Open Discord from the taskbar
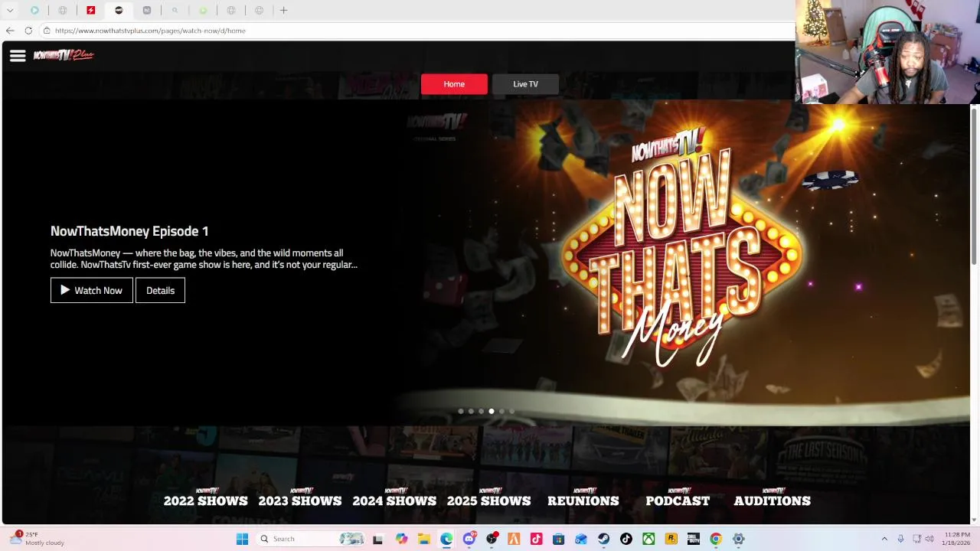The width and height of the screenshot is (980, 551). [469, 539]
